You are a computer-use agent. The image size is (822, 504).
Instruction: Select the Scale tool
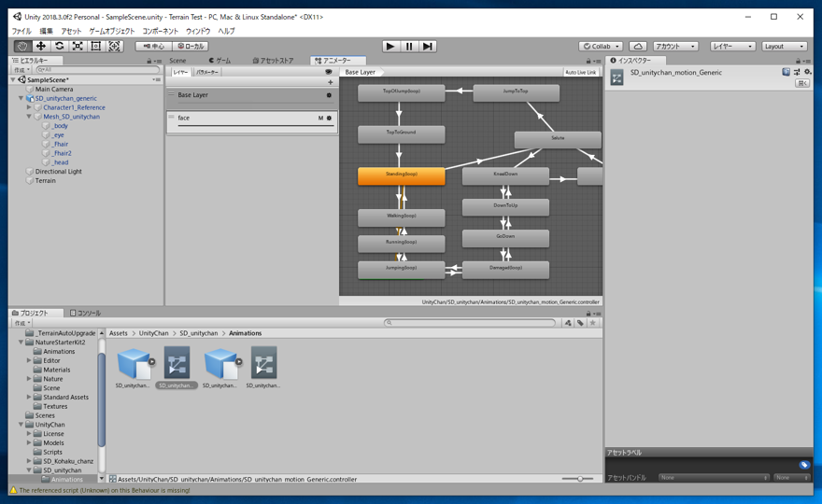click(78, 46)
